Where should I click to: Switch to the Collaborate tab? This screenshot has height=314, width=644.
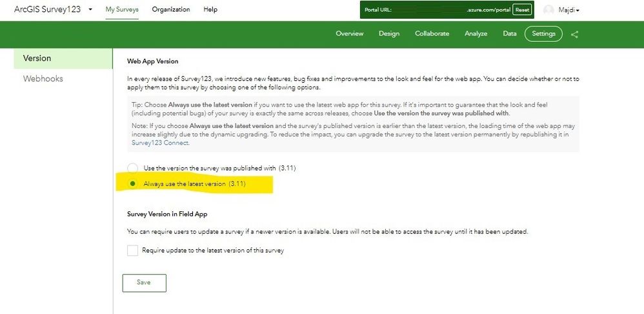[x=432, y=34]
